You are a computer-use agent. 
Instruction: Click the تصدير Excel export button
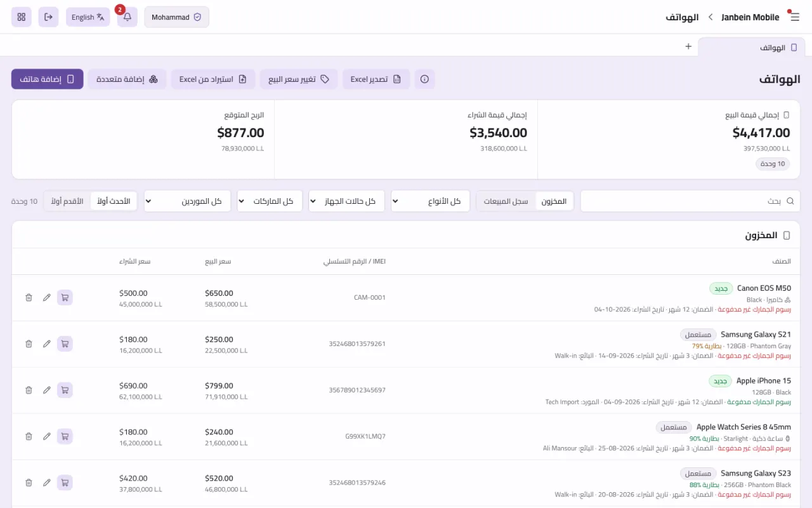pos(376,79)
